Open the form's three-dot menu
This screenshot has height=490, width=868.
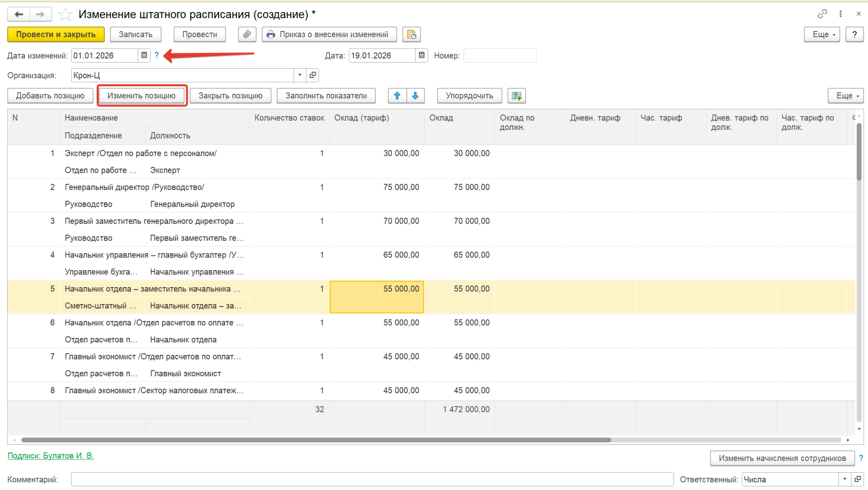pos(841,14)
